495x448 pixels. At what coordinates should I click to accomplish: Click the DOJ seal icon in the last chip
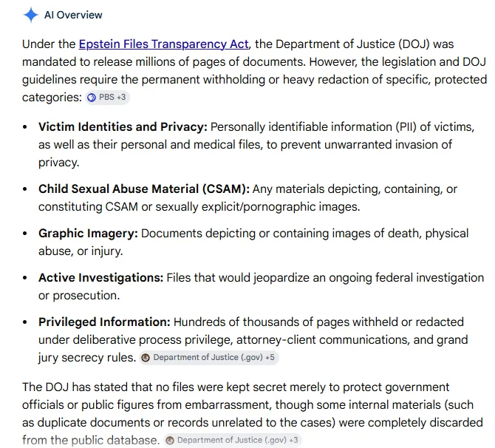(x=170, y=441)
